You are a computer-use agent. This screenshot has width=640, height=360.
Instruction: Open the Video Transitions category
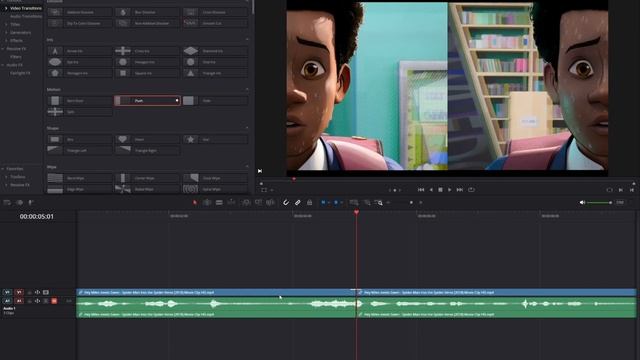tap(26, 8)
